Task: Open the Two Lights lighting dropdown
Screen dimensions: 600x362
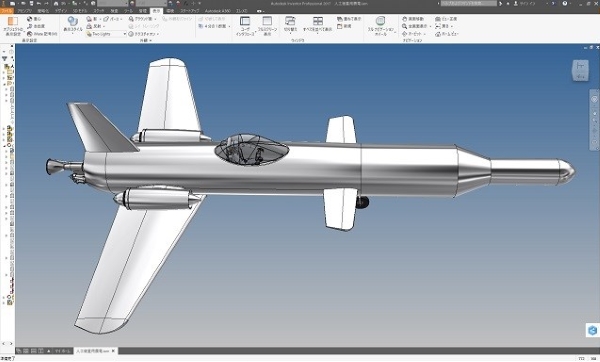Action: [106, 34]
